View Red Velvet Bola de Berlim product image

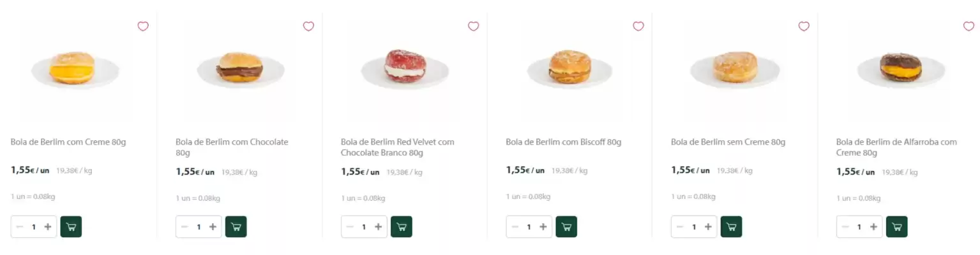coord(405,68)
